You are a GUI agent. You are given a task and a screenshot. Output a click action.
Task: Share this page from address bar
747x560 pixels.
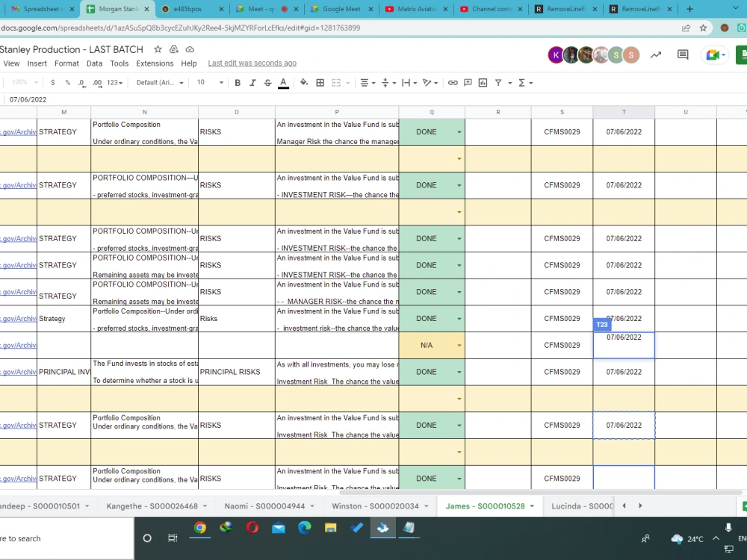(x=686, y=28)
